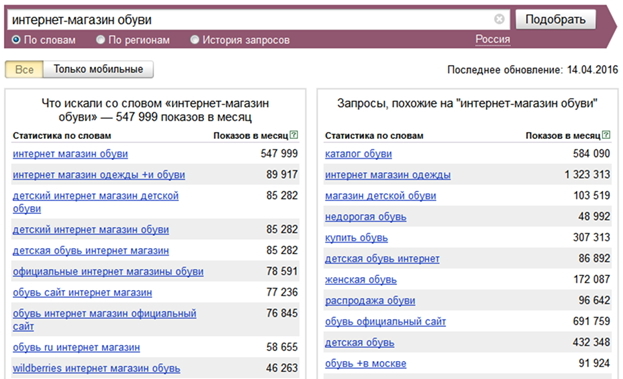623x379 pixels.
Task: Open link 'женская обувь'
Action: [361, 280]
